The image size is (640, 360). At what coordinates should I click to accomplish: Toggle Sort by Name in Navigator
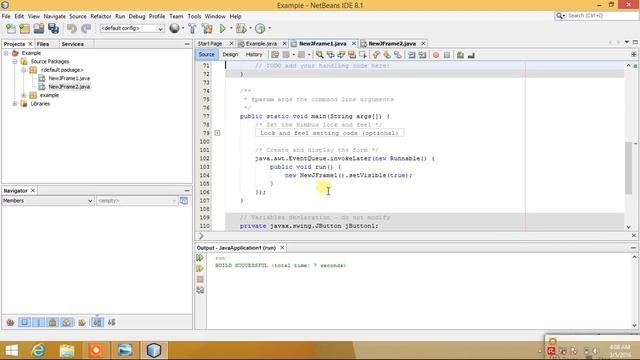tap(97, 322)
